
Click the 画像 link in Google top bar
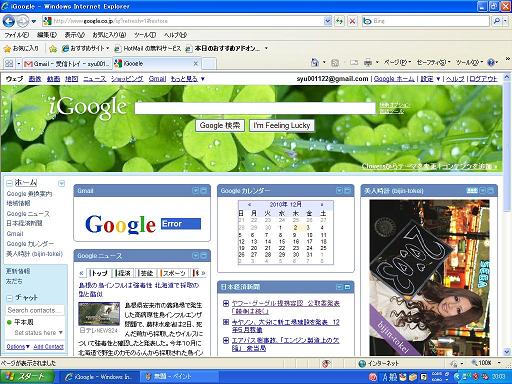pos(35,79)
